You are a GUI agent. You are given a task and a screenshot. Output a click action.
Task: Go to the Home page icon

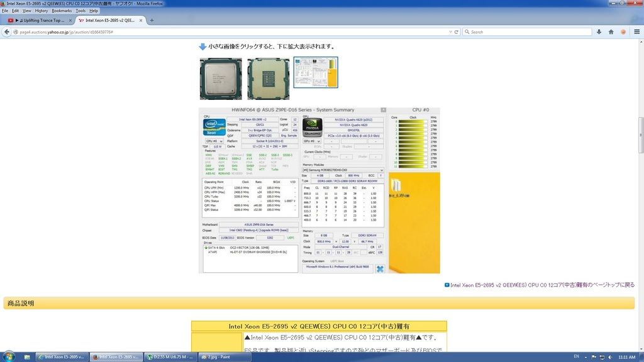point(611,31)
